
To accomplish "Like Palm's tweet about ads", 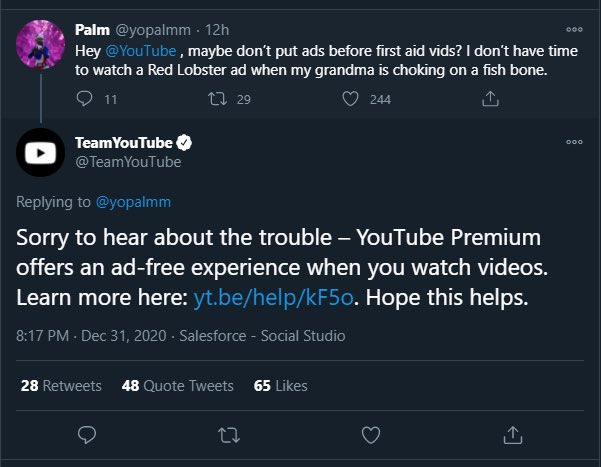I will tap(351, 99).
